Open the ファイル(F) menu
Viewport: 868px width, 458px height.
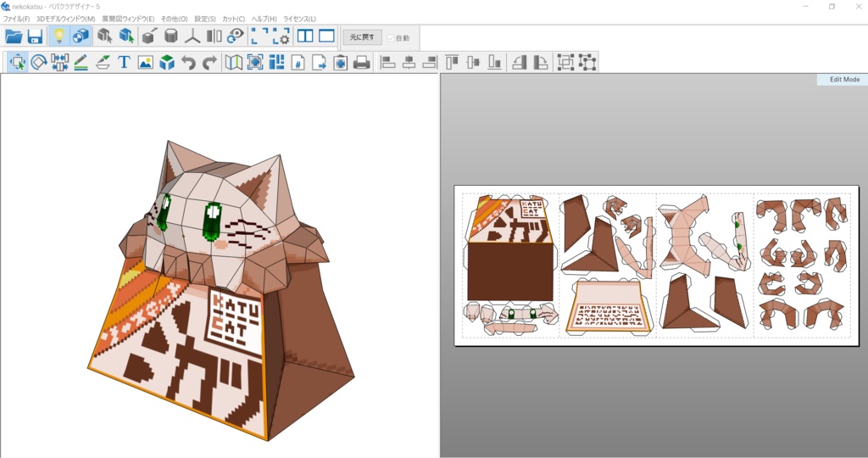tap(17, 19)
